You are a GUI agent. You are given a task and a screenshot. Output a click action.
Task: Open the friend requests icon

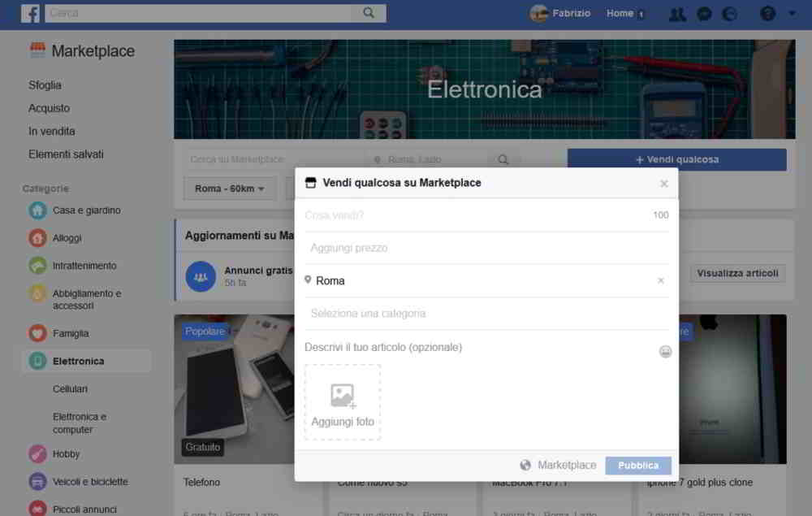pos(677,14)
